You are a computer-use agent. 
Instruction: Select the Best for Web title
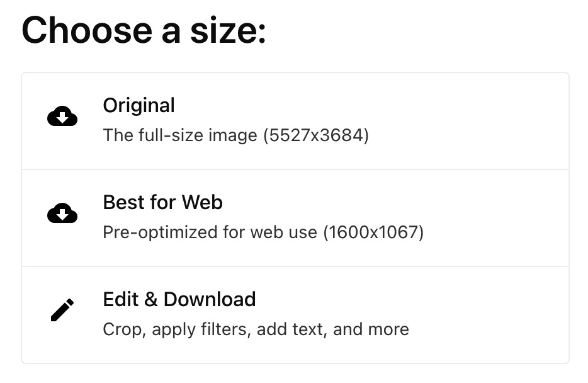pyautogui.click(x=162, y=202)
